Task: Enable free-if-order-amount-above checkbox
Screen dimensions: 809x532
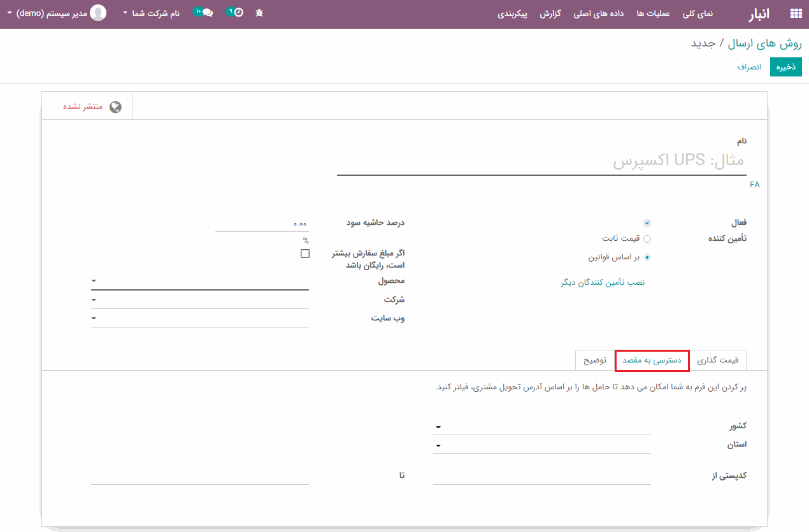Action: 305,254
